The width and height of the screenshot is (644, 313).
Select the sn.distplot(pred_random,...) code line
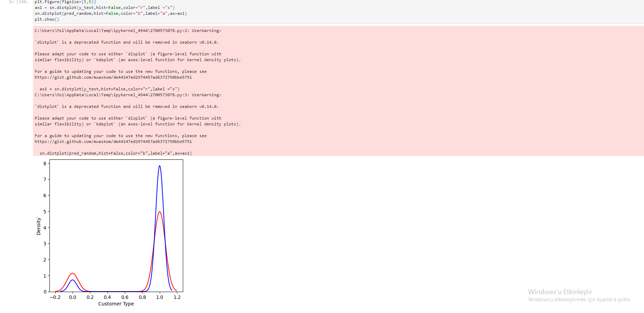coord(111,13)
